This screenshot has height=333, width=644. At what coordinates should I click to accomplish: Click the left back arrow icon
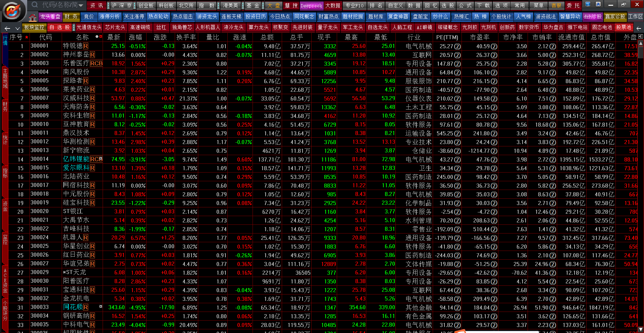pos(7,28)
